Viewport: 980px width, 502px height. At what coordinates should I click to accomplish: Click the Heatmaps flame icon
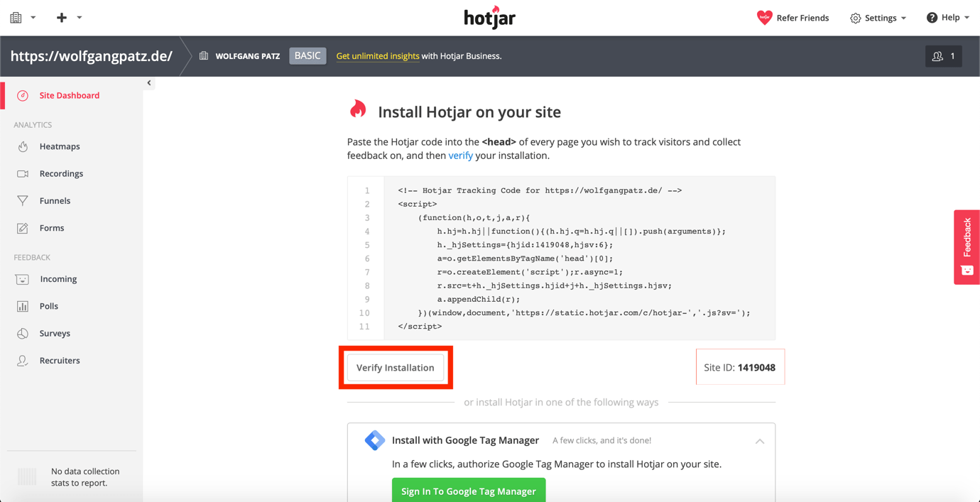click(x=23, y=146)
